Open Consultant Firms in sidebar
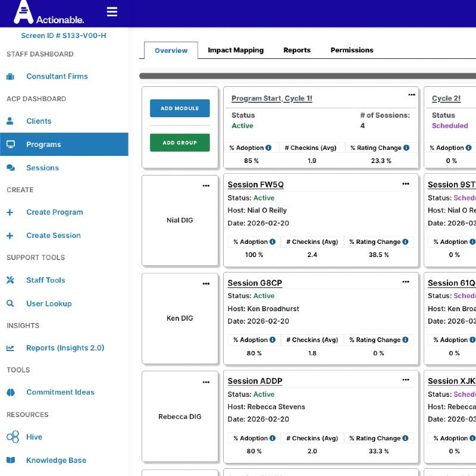Screen dimensions: 476x476 click(57, 77)
